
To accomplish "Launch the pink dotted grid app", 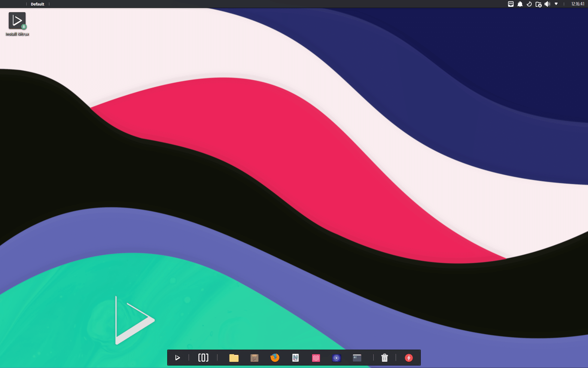I will click(x=316, y=358).
